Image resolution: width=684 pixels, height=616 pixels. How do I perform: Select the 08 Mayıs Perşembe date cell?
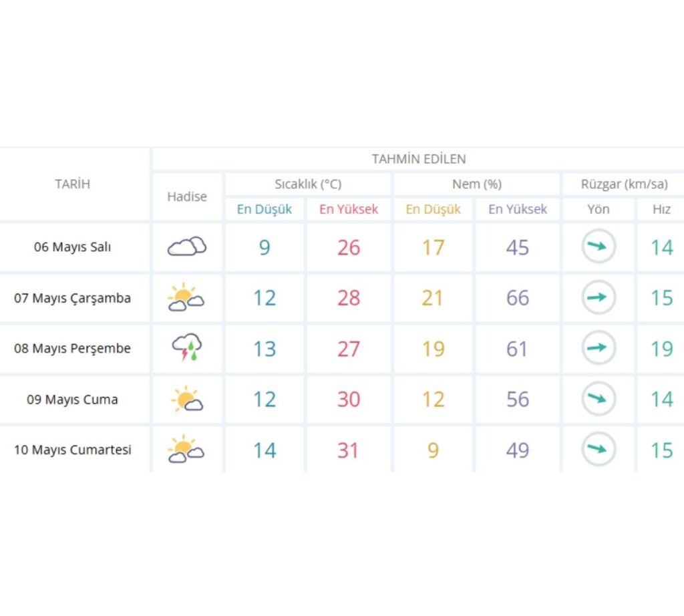tap(72, 349)
